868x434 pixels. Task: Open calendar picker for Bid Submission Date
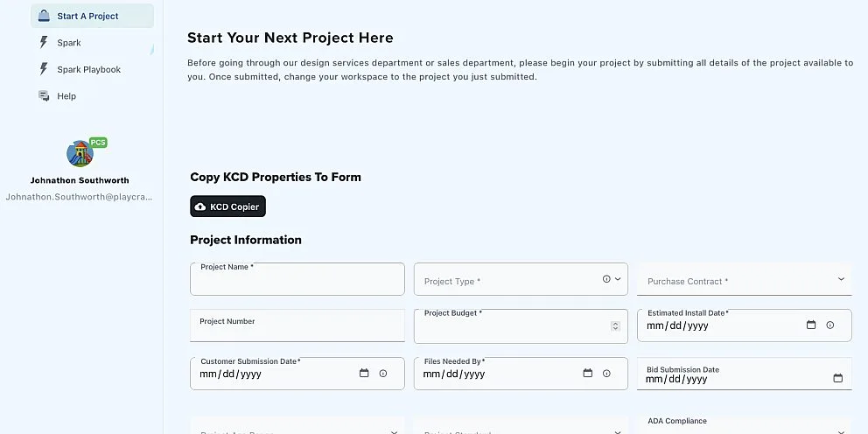pyautogui.click(x=837, y=378)
